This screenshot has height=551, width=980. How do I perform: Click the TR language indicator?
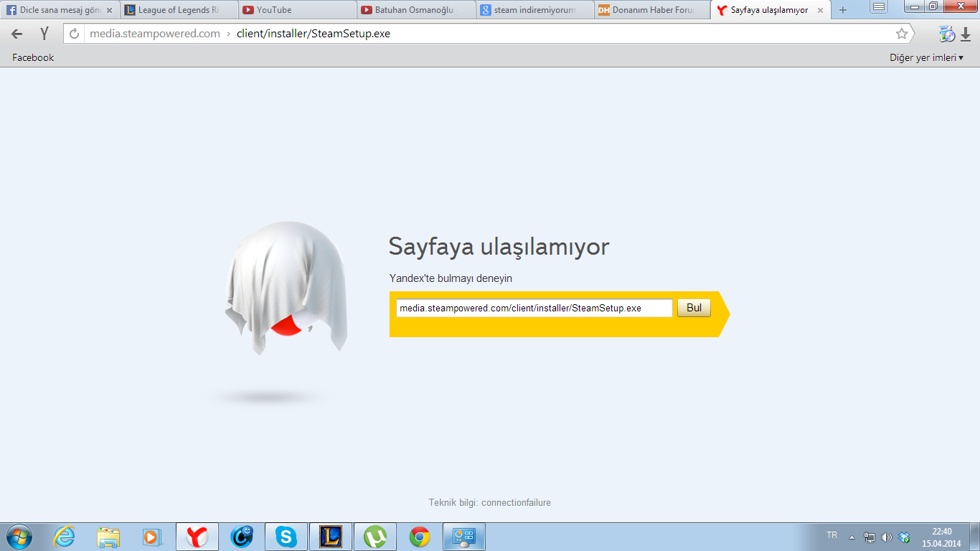pyautogui.click(x=832, y=535)
